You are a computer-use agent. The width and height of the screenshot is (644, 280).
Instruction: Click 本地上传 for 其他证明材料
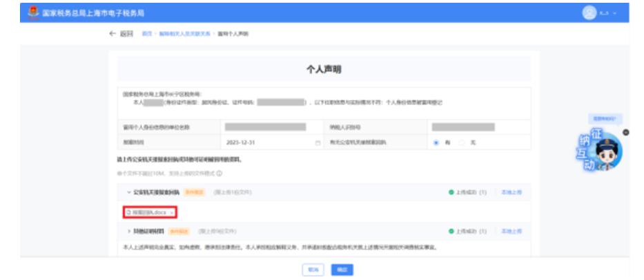[511, 230]
